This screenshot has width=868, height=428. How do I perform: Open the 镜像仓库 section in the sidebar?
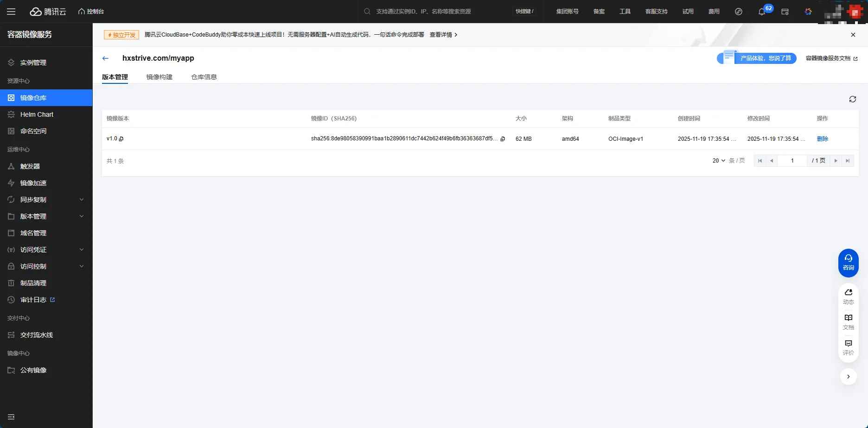tap(32, 98)
